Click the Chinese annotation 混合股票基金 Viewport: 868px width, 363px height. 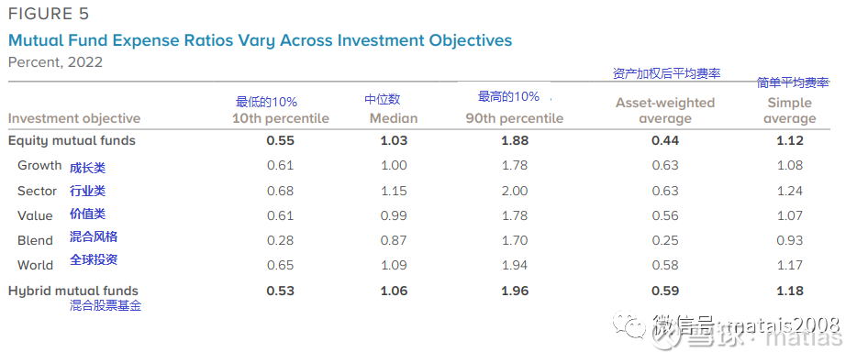[x=106, y=305]
